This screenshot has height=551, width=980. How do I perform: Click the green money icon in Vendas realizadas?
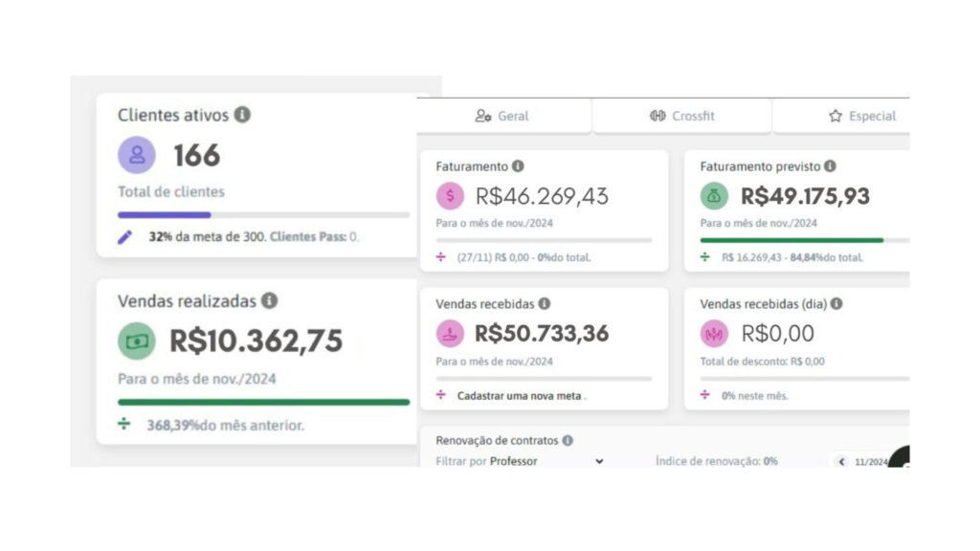[x=137, y=342]
